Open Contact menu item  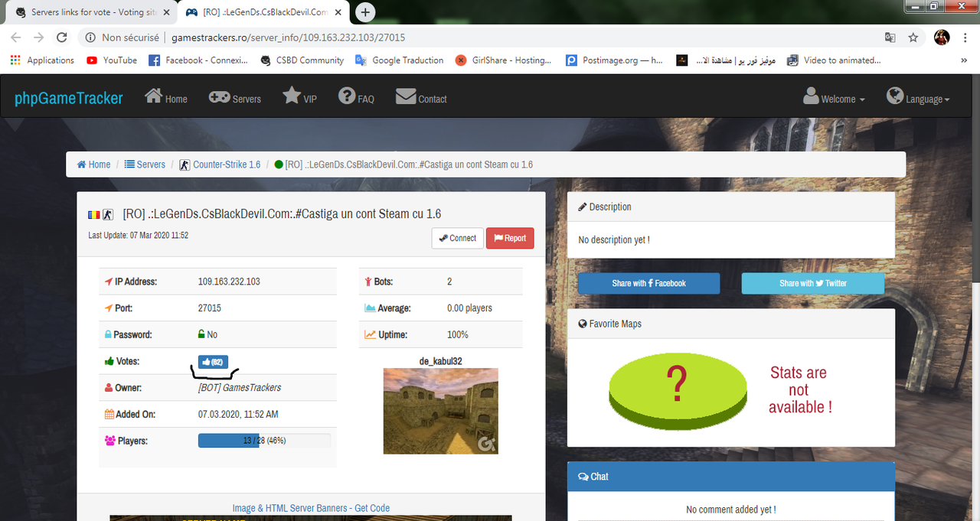pyautogui.click(x=421, y=97)
